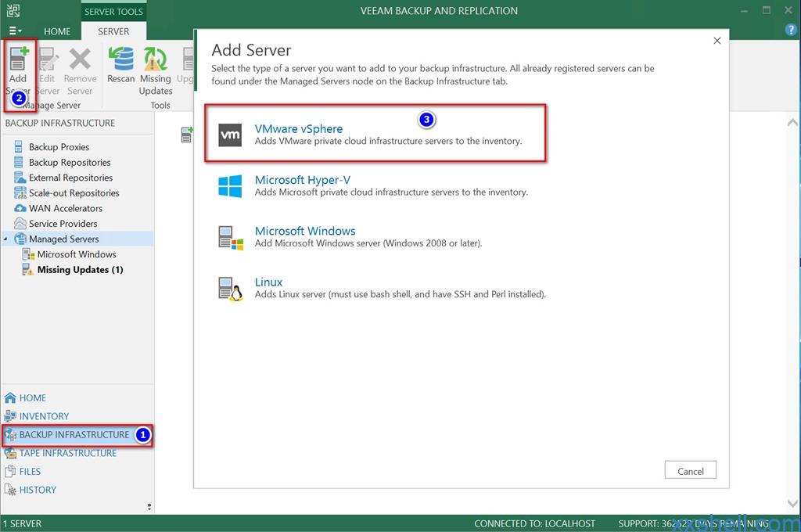Viewport: 801px width, 532px height.
Task: Click the Missing Updates warning icon in tree
Action: (x=27, y=269)
